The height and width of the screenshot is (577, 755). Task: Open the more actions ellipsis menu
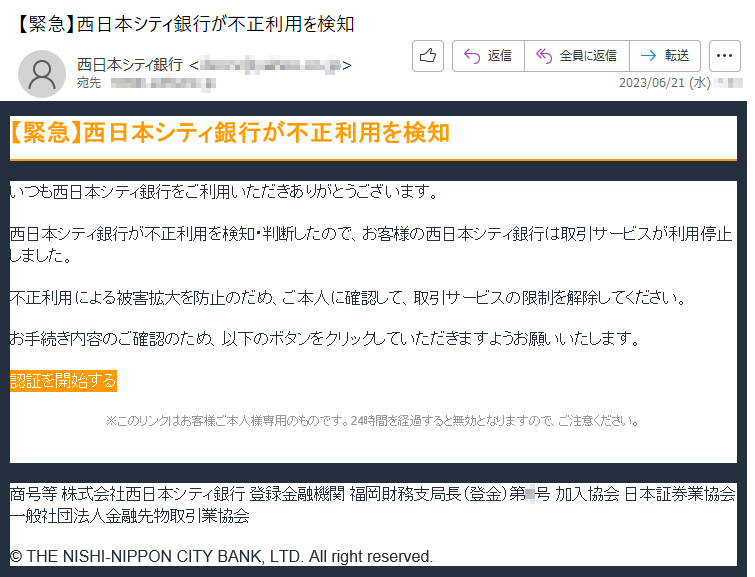[x=725, y=56]
